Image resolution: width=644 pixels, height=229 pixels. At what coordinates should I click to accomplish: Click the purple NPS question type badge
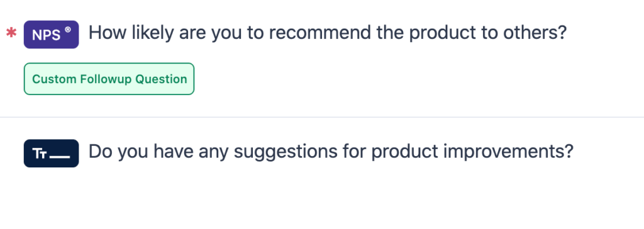coord(52,35)
